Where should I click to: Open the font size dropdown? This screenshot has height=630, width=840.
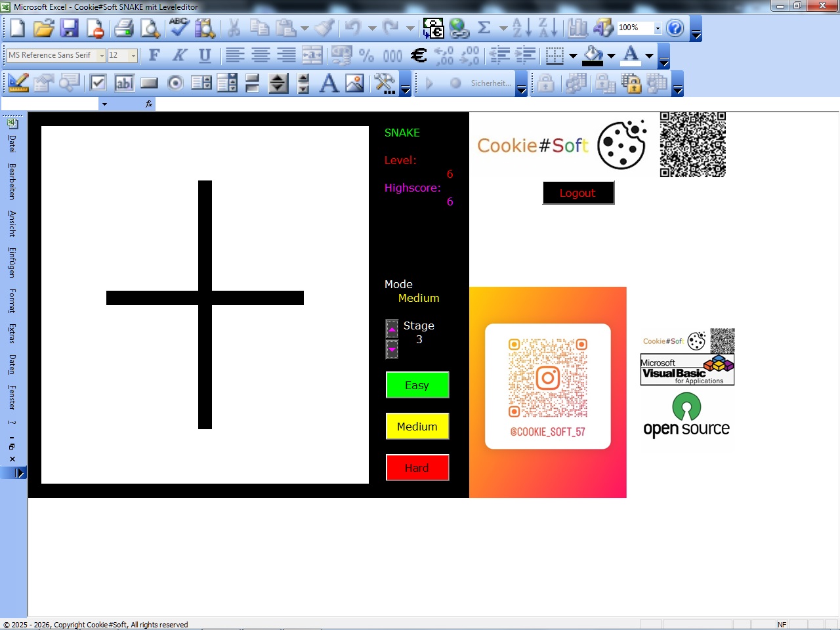[133, 56]
